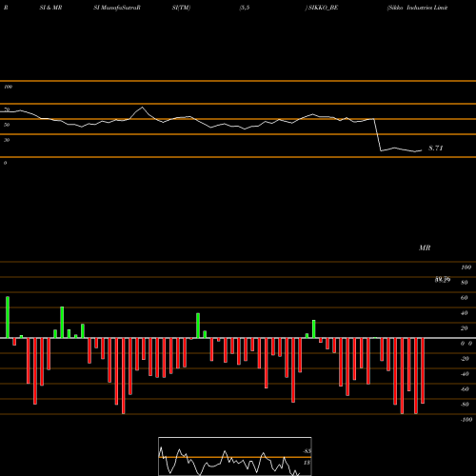
Task: Select the 'Sikko Industries Limit' company name
Action: (418, 8)
